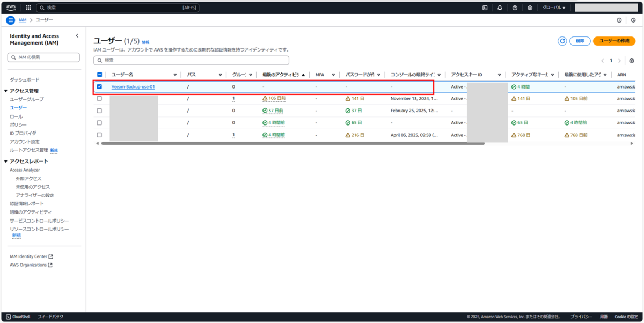Viewport: 644px width, 323px height.
Task: Check the row with 37 日前 activity
Action: point(99,111)
